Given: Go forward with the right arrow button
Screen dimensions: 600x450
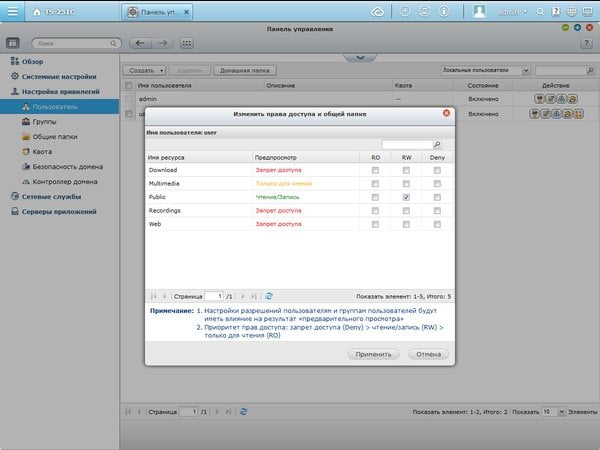Looking at the screenshot, I should pos(162,43).
